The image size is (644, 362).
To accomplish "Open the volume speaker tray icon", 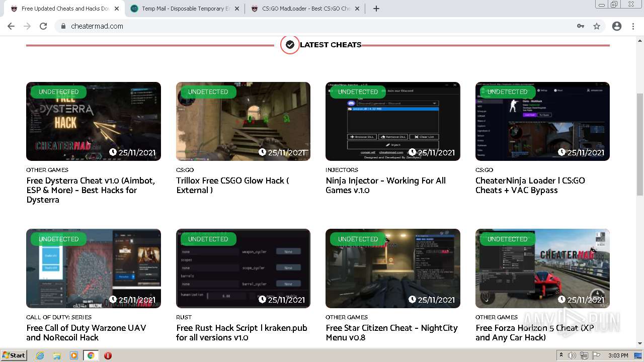I will (572, 355).
